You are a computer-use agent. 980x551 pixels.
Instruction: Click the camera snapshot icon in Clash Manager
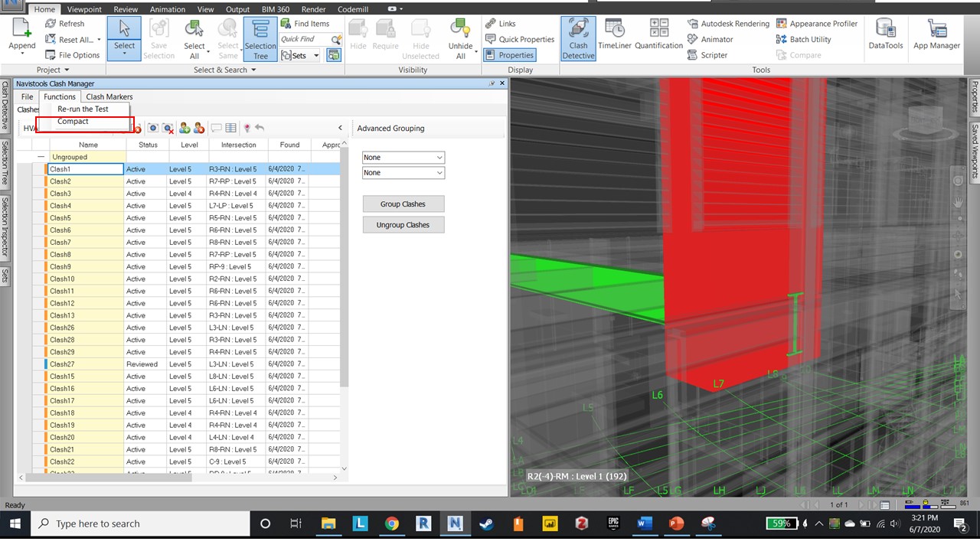pos(152,128)
